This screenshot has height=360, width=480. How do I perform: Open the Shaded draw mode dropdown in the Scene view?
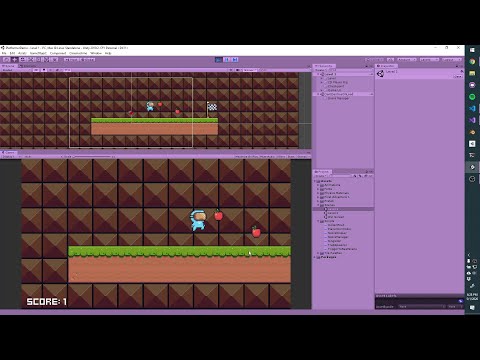pos(16,70)
